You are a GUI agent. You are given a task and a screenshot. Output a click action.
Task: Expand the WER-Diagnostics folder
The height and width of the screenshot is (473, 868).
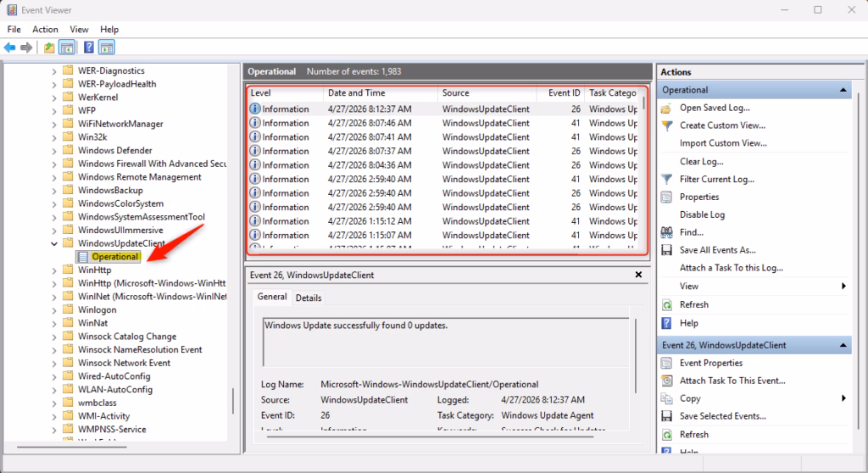click(53, 71)
